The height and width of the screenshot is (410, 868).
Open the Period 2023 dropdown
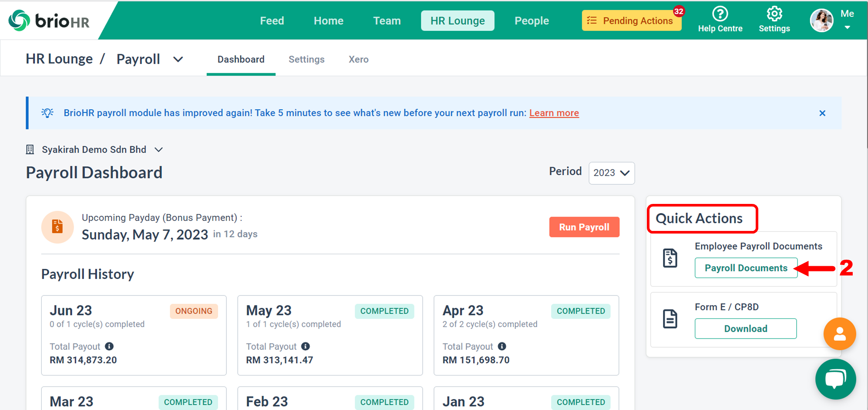coord(612,173)
